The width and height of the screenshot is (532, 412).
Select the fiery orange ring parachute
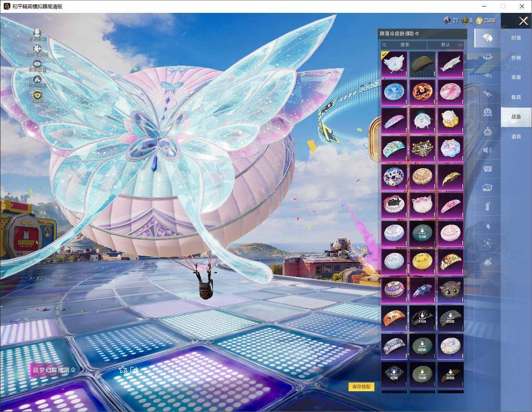pos(422,93)
